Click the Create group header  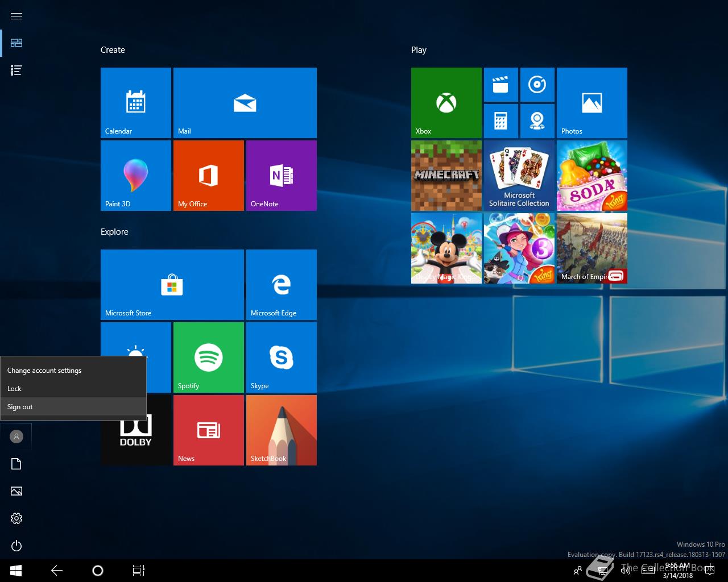(113, 50)
